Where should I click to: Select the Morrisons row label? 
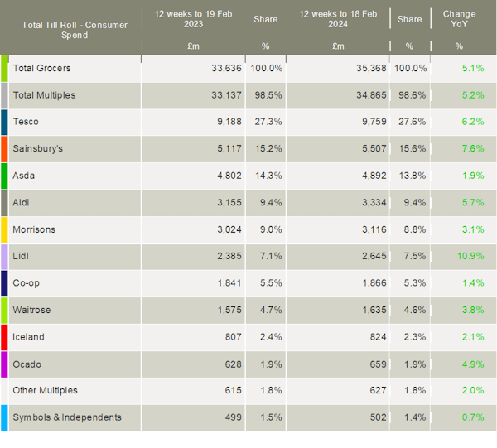coord(34,229)
